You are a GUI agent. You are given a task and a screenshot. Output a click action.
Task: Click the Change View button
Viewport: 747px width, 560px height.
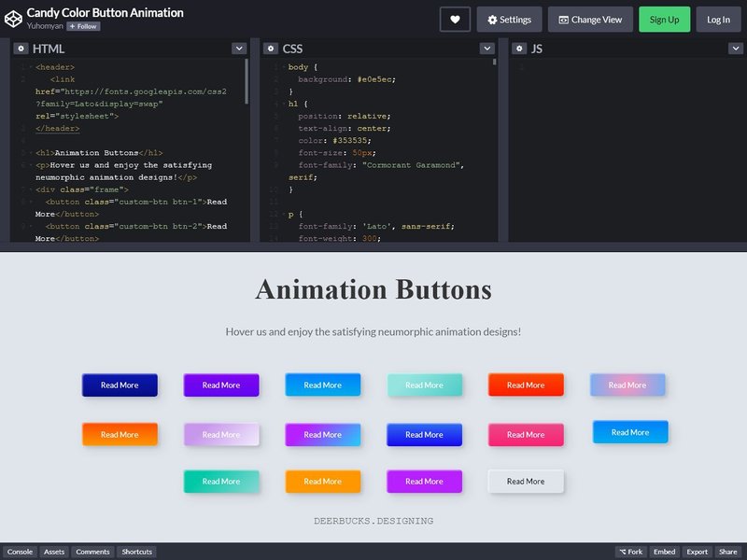click(590, 20)
